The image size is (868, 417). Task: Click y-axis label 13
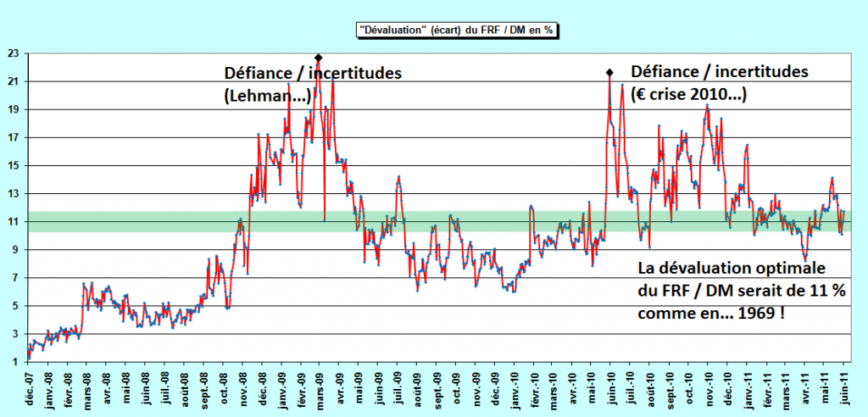pyautogui.click(x=14, y=194)
